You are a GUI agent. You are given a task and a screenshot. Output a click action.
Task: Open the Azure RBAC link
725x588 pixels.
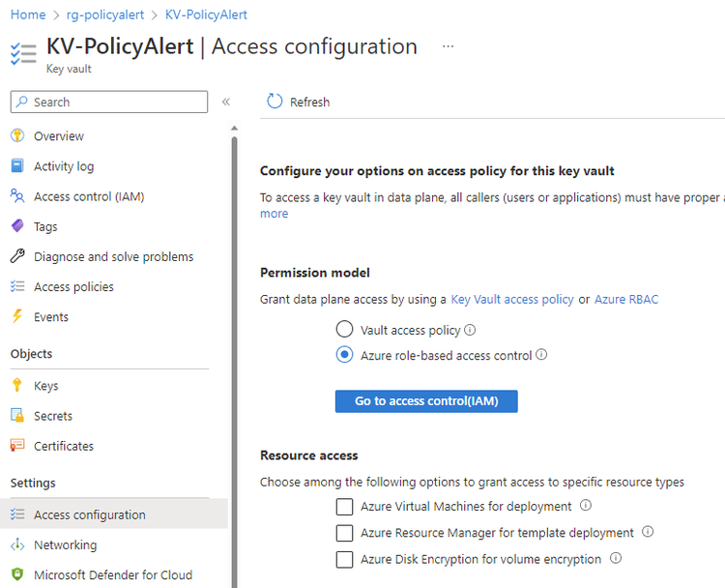pyautogui.click(x=626, y=300)
